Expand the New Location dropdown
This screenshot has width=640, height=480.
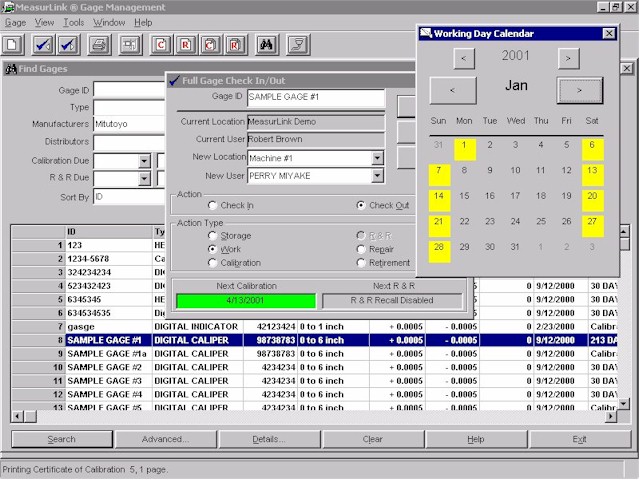tap(377, 158)
